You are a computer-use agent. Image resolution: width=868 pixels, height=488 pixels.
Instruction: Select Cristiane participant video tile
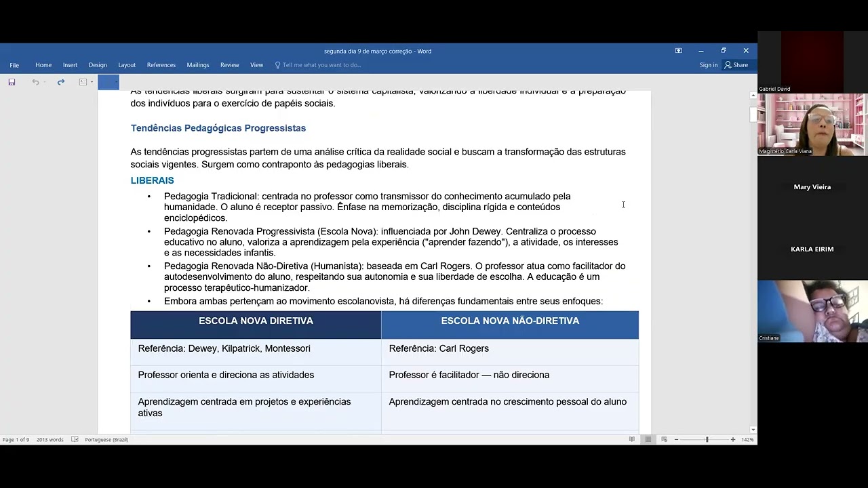tap(812, 311)
